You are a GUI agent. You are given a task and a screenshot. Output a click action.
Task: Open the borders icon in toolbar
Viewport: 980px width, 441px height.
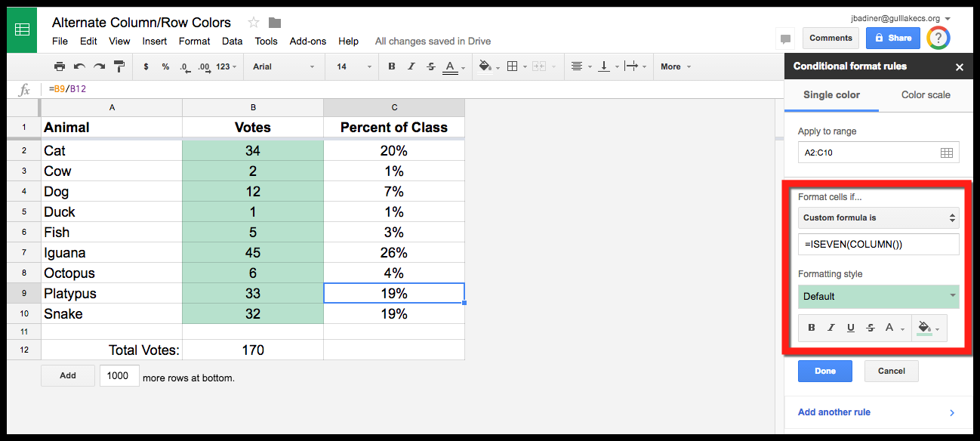512,66
